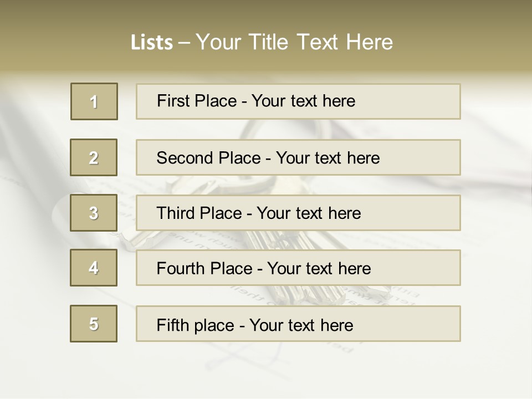Click the number 1 box
Screen dimensions: 532x399
tap(94, 101)
